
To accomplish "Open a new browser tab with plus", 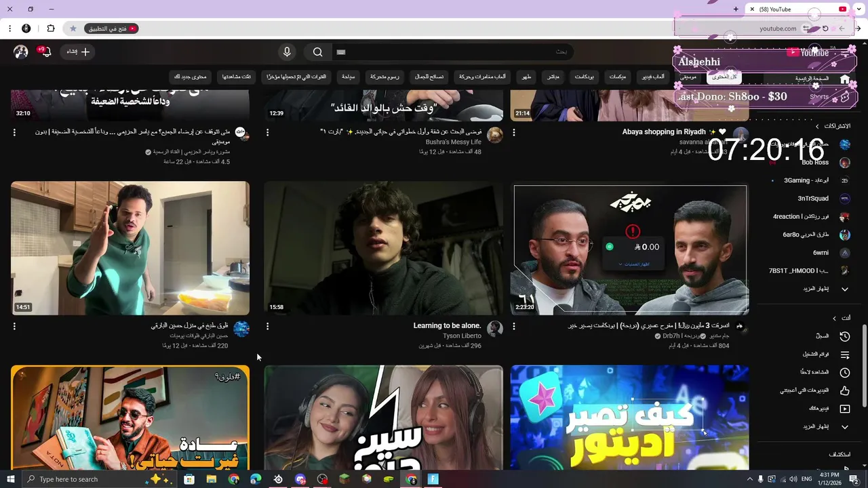I will click(x=736, y=9).
